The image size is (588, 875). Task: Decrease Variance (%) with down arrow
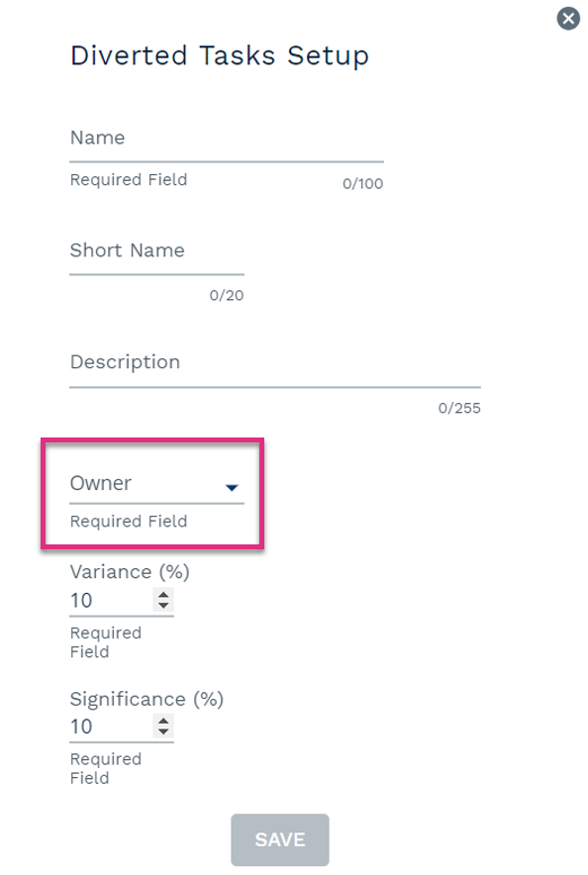(163, 606)
